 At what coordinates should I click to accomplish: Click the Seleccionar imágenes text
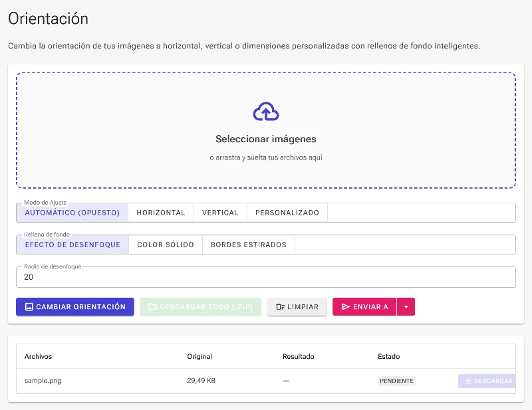click(266, 139)
